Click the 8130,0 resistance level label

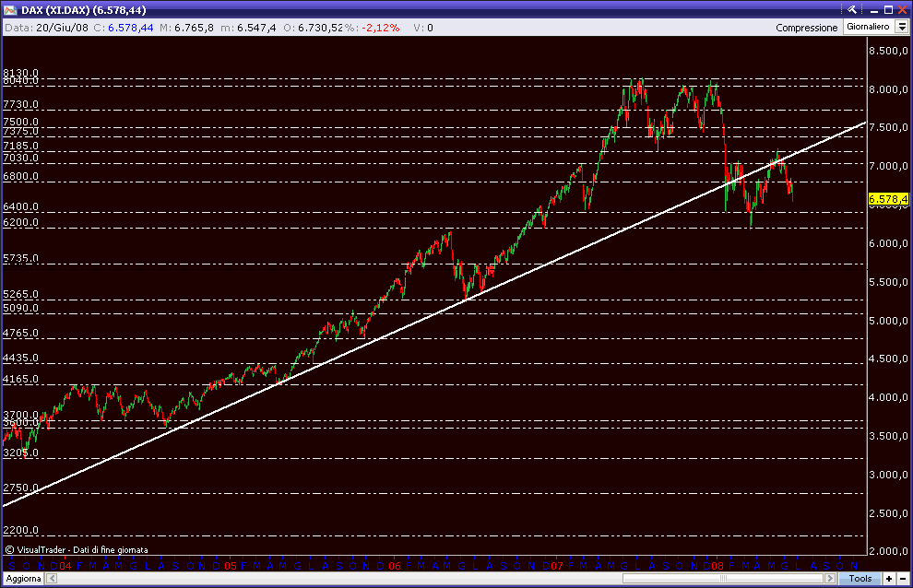(x=20, y=73)
